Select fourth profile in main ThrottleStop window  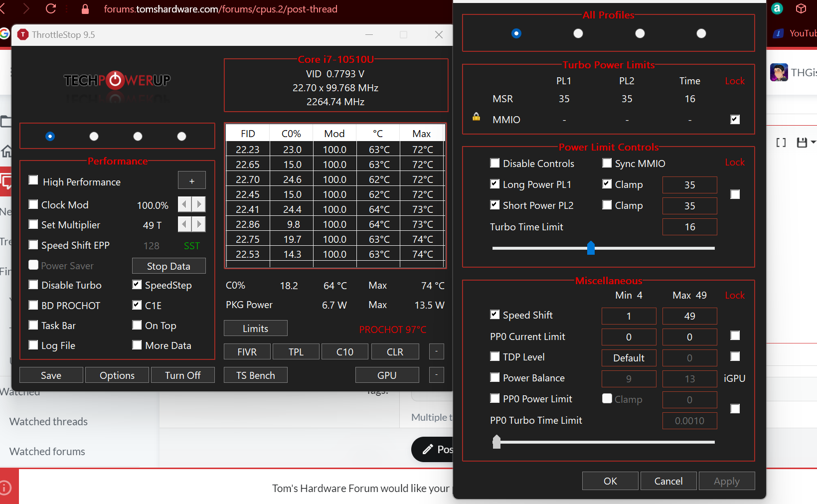[x=182, y=137]
